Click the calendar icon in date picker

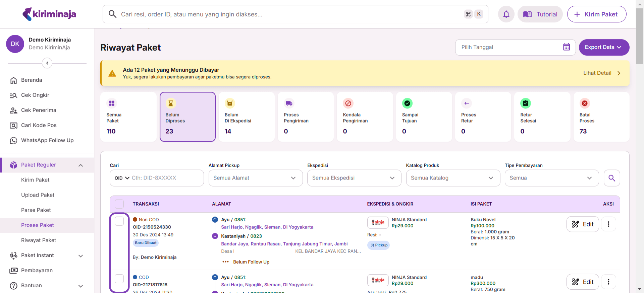click(x=567, y=47)
